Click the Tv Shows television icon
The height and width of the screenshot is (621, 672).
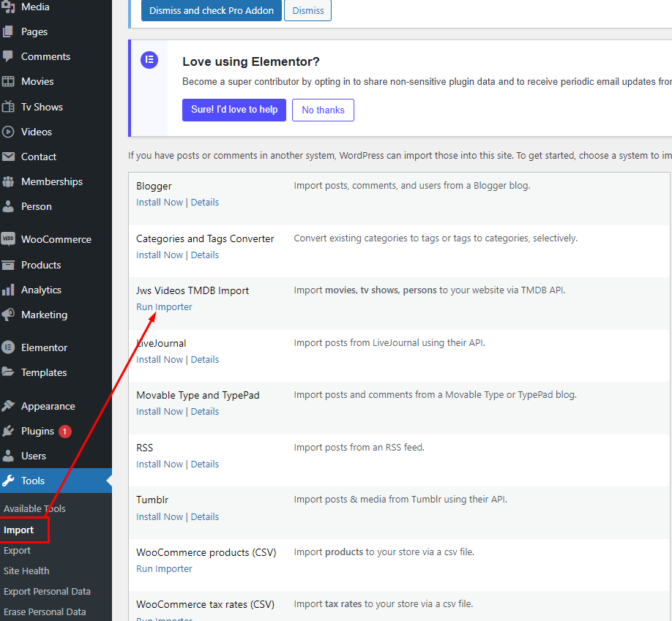point(8,106)
